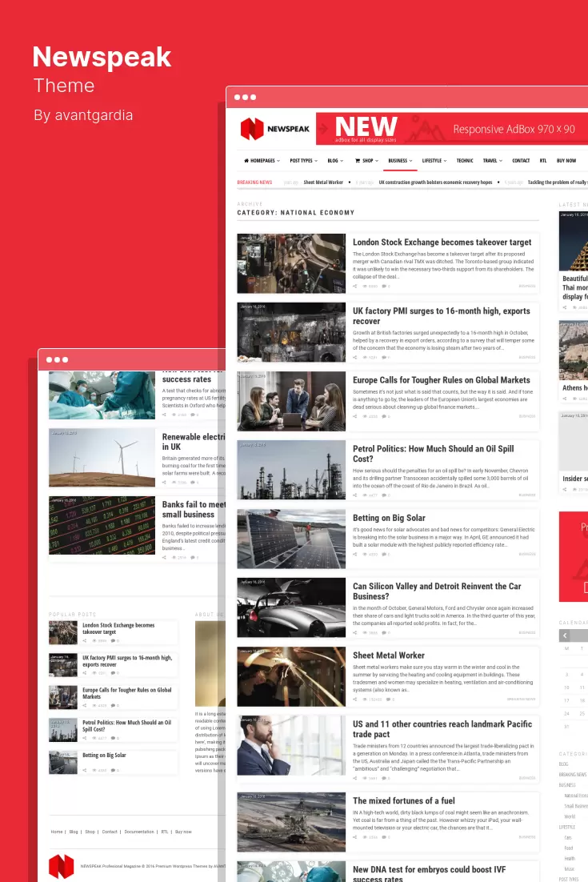The height and width of the screenshot is (882, 588).
Task: Open headline Can Silicon Valley and Detroit Reinvent
Action: pos(437,591)
